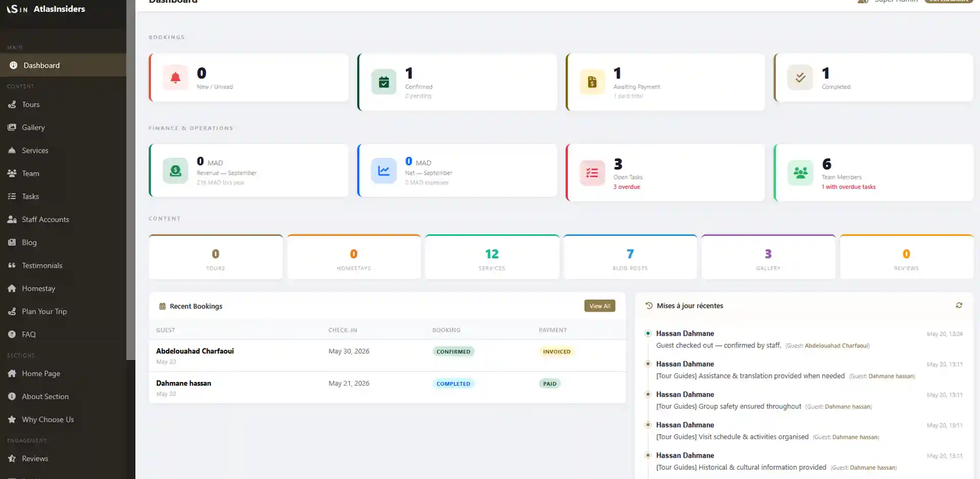Click the Awaiting Payment invoice icon
The width and height of the screenshot is (980, 479).
(592, 82)
